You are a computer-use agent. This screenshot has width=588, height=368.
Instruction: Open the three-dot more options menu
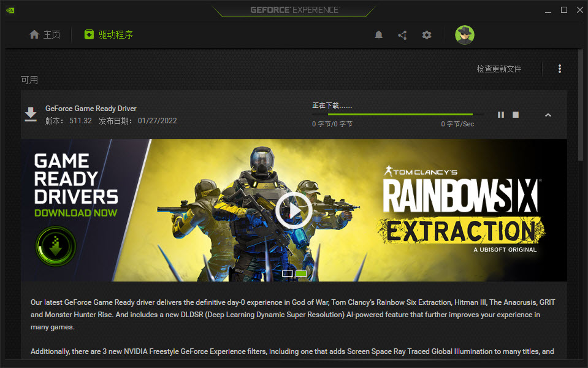[x=560, y=69]
